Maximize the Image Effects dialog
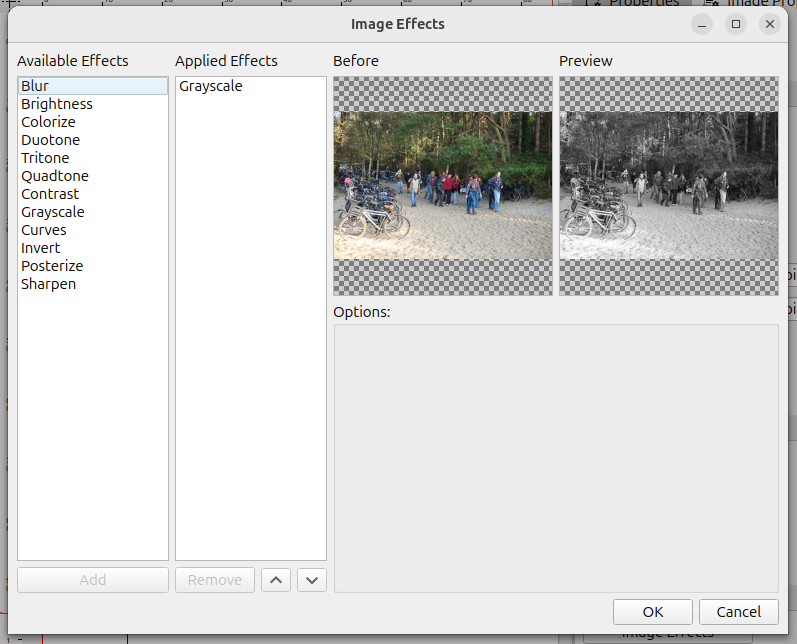The height and width of the screenshot is (644, 797). point(736,24)
